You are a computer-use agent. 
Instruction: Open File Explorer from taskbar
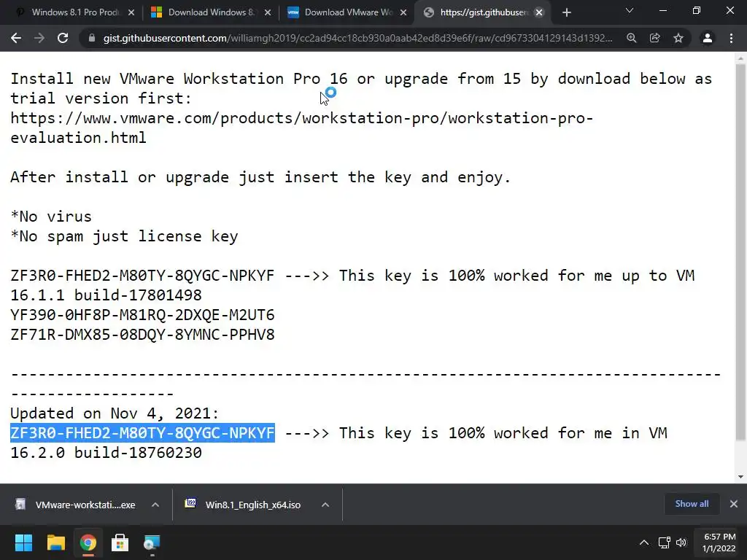click(x=55, y=542)
